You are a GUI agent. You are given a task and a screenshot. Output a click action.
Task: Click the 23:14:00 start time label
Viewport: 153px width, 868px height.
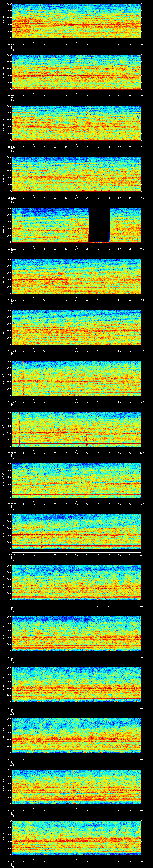pos(12,44)
